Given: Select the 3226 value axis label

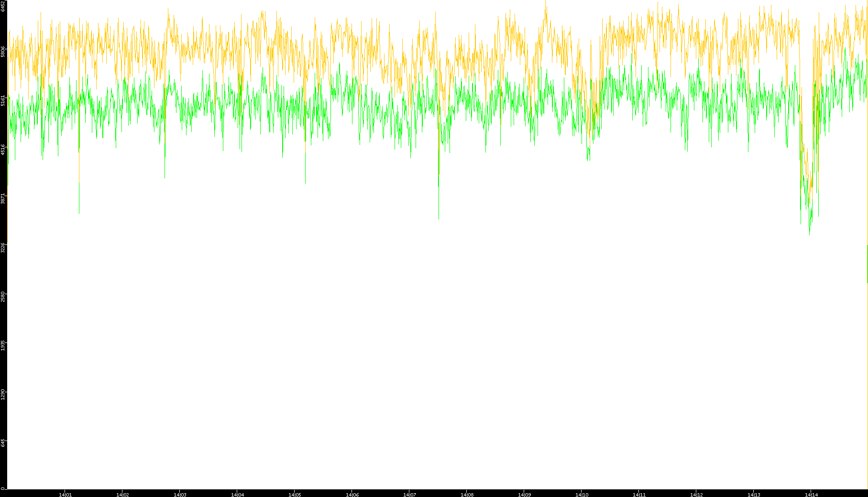Looking at the screenshot, I should tap(3, 248).
